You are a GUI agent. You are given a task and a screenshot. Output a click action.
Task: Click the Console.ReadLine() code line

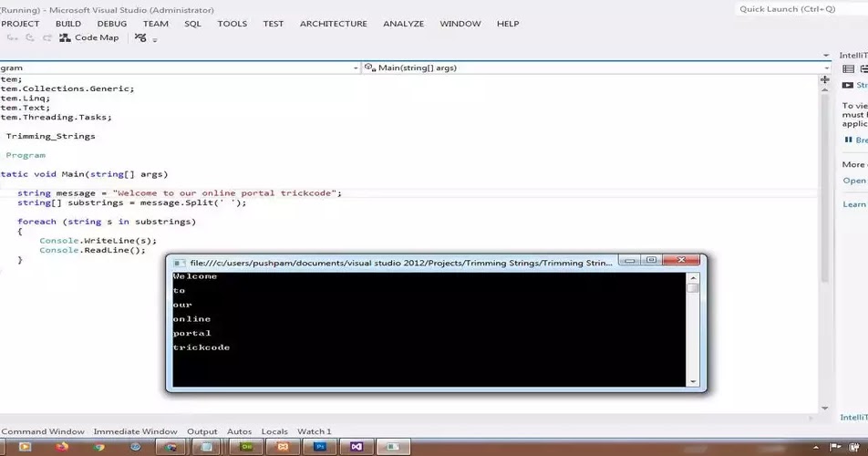pos(92,250)
